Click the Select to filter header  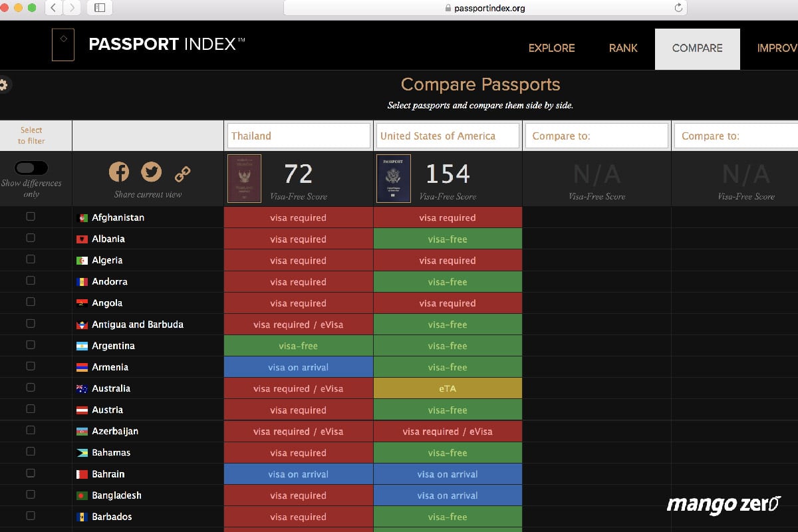(x=31, y=136)
